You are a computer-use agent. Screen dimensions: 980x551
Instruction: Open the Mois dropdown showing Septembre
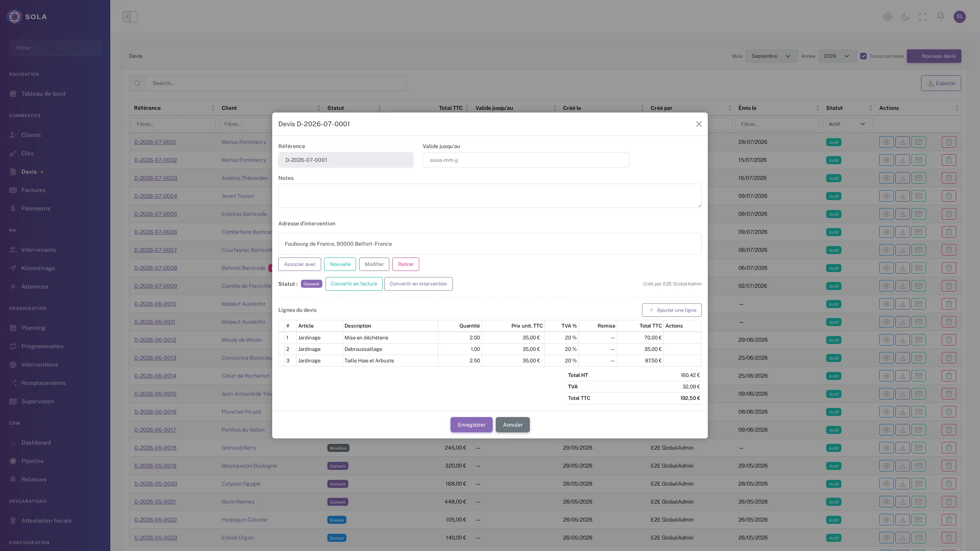click(772, 56)
